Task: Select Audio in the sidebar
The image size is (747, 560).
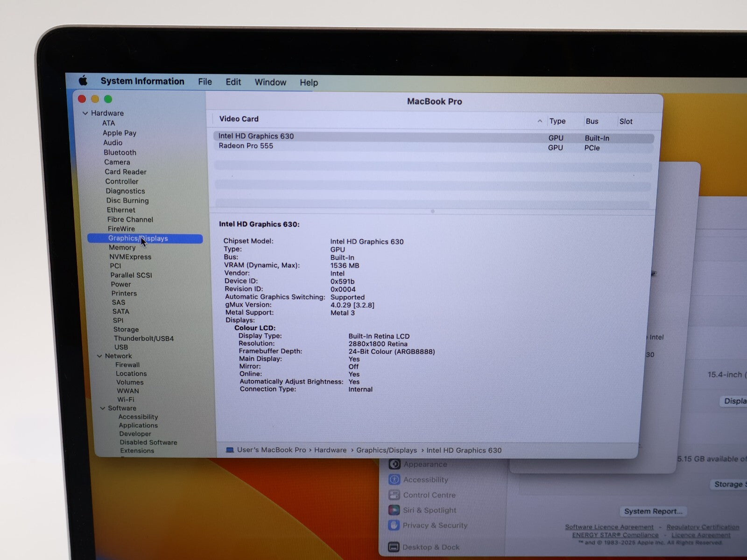Action: coord(113,143)
